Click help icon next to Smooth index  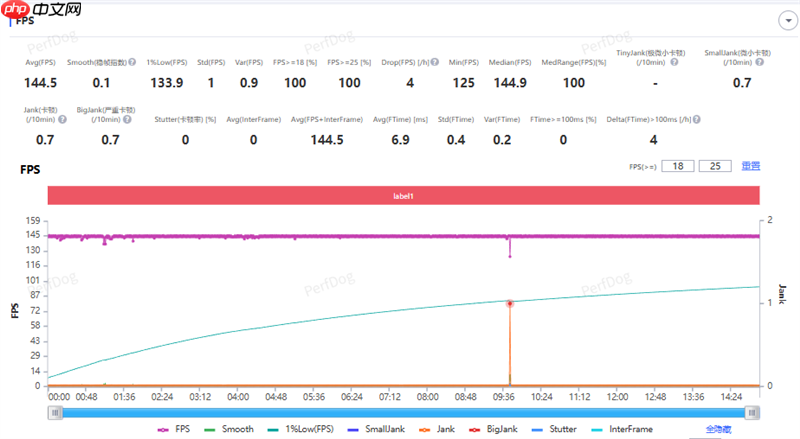tap(130, 62)
